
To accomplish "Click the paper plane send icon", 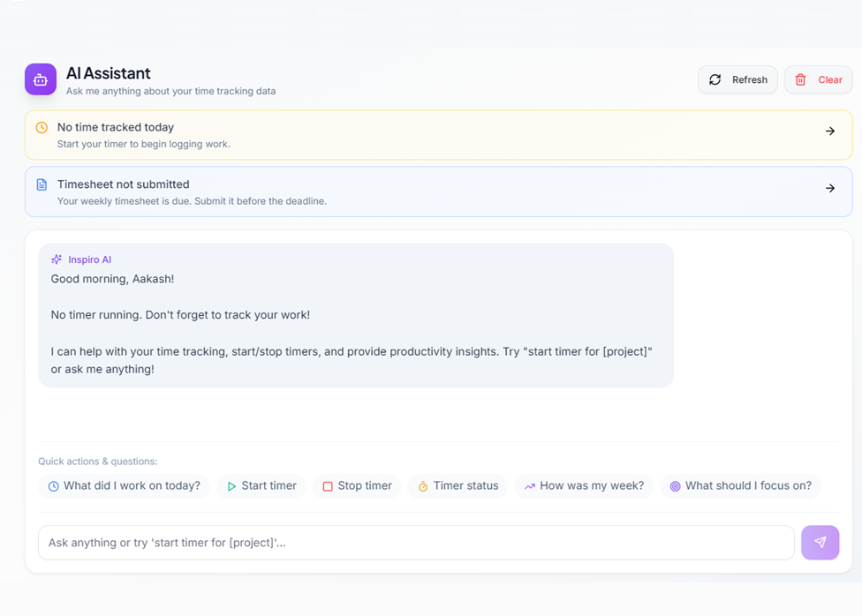I will tap(820, 542).
